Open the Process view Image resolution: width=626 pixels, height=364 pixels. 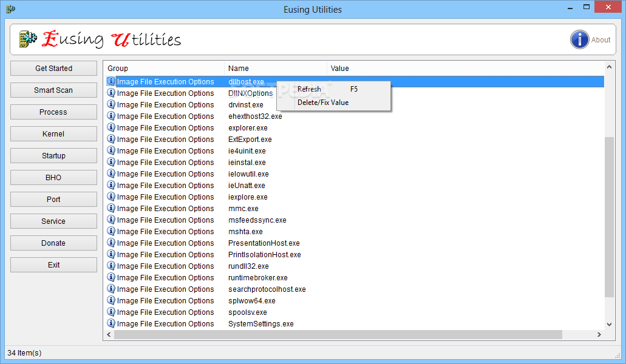[x=53, y=112]
